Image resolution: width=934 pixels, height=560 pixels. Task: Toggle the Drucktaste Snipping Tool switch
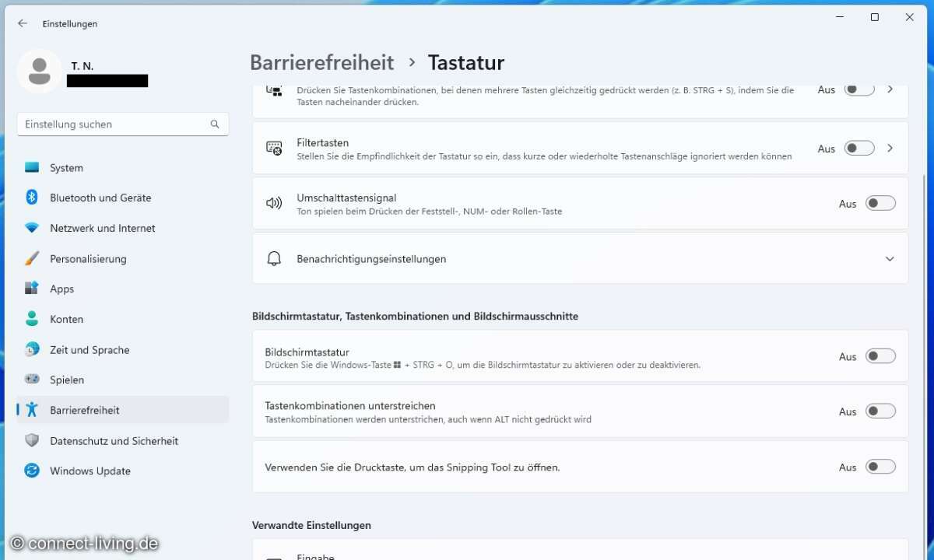click(x=881, y=467)
